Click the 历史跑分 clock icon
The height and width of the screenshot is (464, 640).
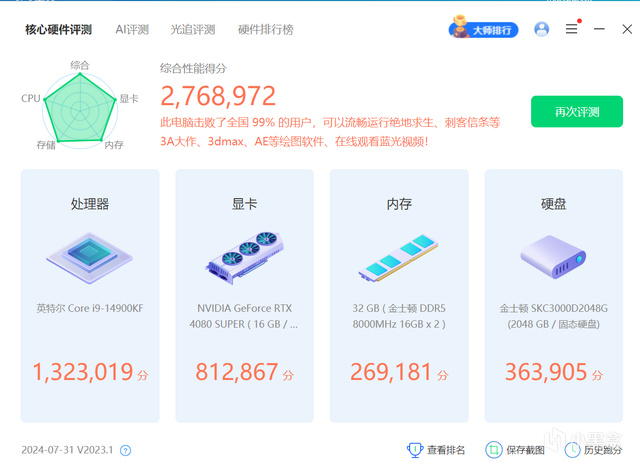tap(572, 450)
